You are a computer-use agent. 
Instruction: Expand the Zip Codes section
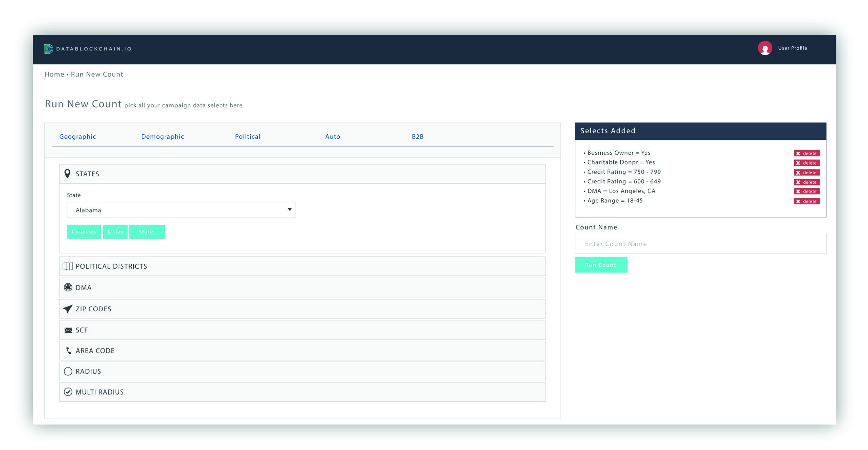click(x=302, y=309)
